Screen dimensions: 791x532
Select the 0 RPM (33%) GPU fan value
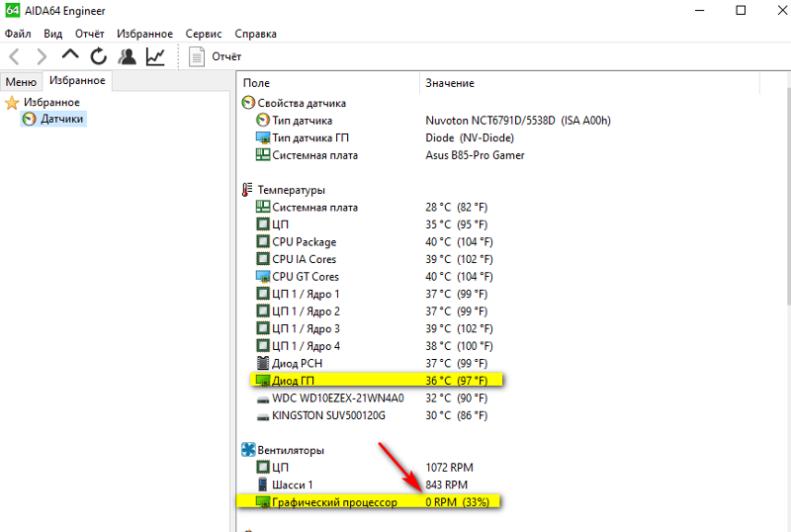[457, 502]
